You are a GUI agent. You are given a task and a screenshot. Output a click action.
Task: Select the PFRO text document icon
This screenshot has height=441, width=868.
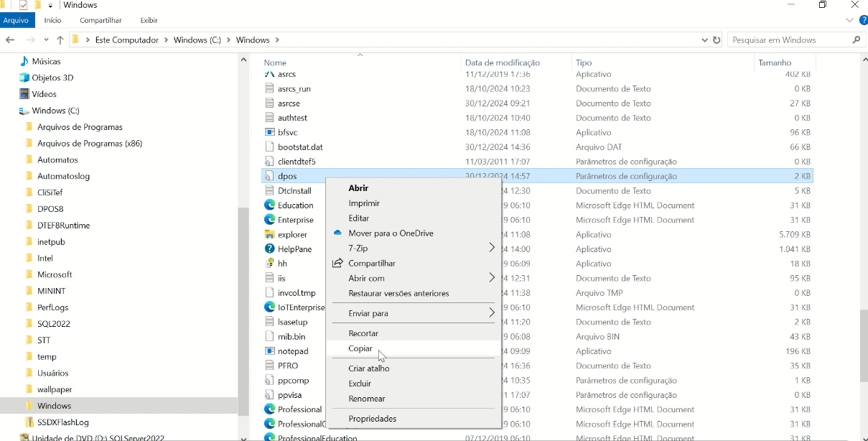(x=270, y=366)
